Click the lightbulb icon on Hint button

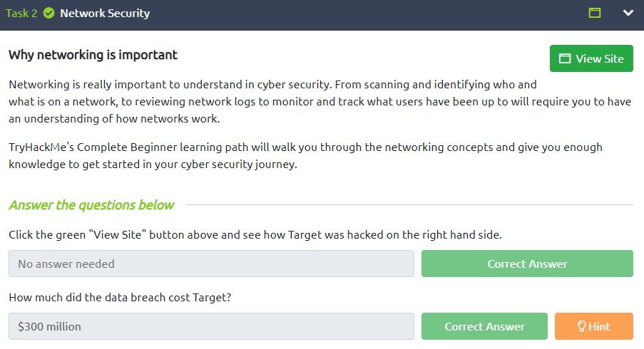(581, 326)
